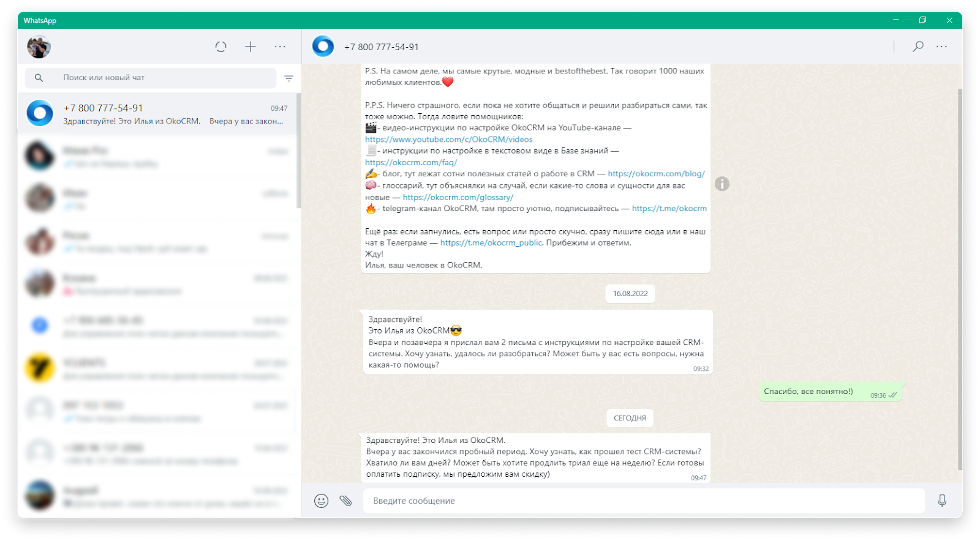
Task: Open the okocrm.com/faq link
Action: tap(411, 162)
